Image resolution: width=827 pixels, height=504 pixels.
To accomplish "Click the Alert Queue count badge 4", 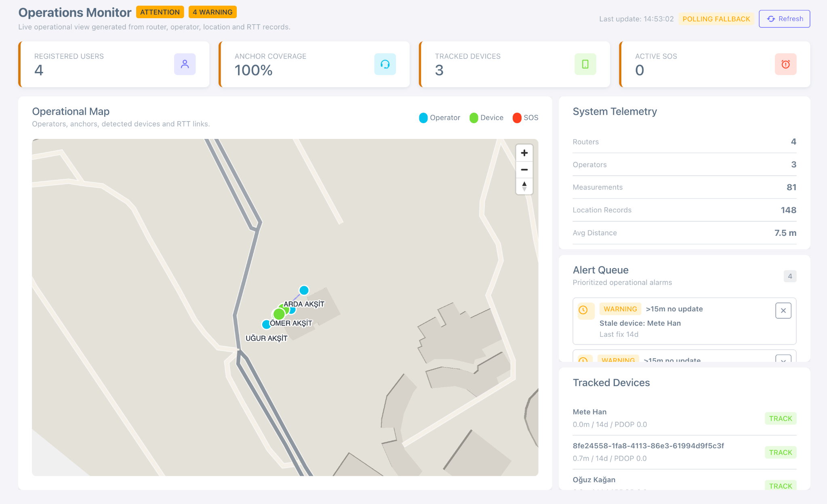I will (x=790, y=276).
